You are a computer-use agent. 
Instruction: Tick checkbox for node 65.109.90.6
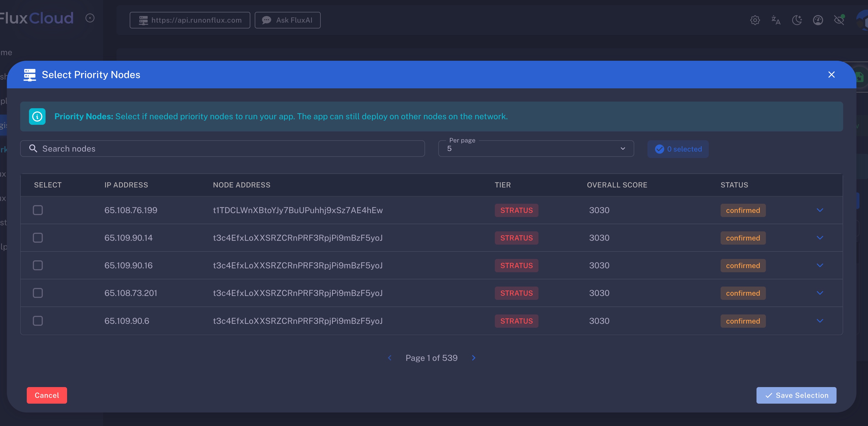click(38, 321)
